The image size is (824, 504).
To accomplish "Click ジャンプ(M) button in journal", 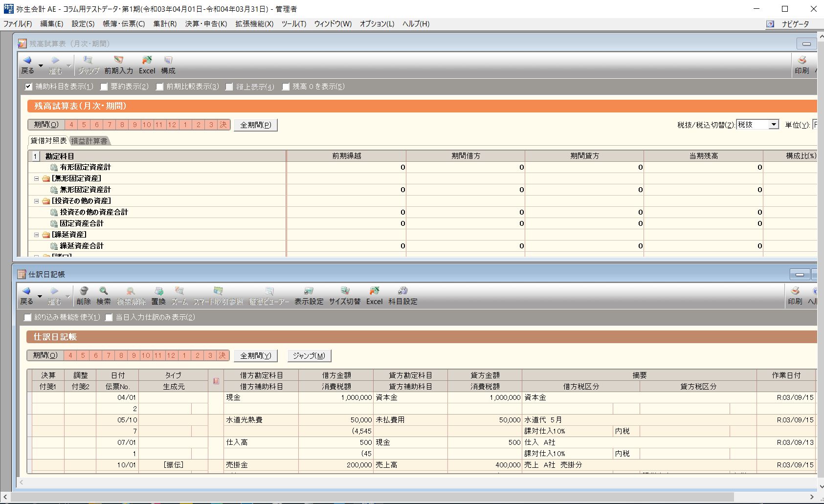I will (309, 355).
